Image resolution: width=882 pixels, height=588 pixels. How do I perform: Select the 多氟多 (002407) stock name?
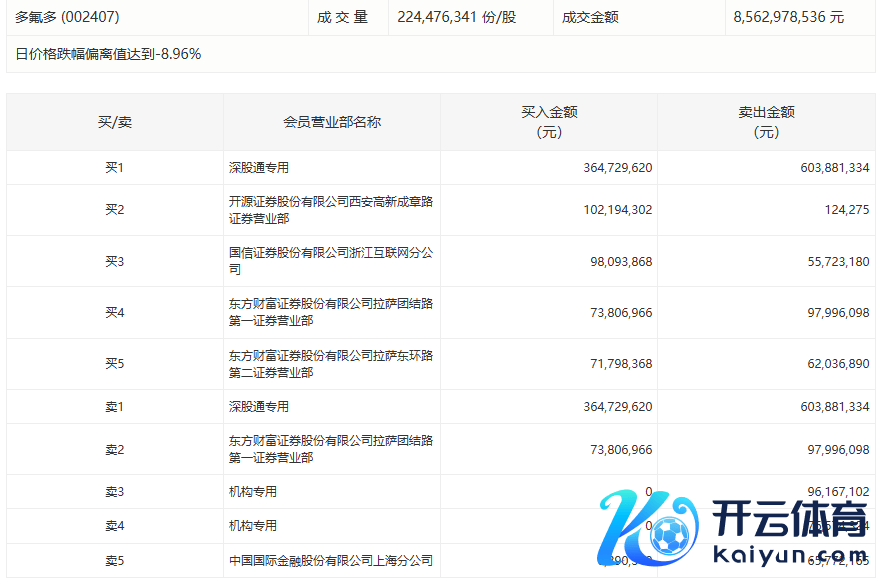(x=65, y=17)
